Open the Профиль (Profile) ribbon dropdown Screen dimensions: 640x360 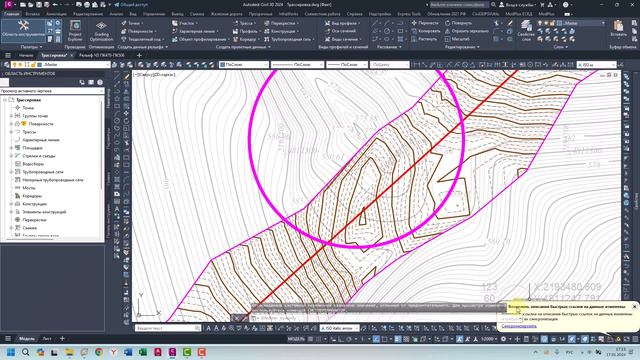point(247,31)
